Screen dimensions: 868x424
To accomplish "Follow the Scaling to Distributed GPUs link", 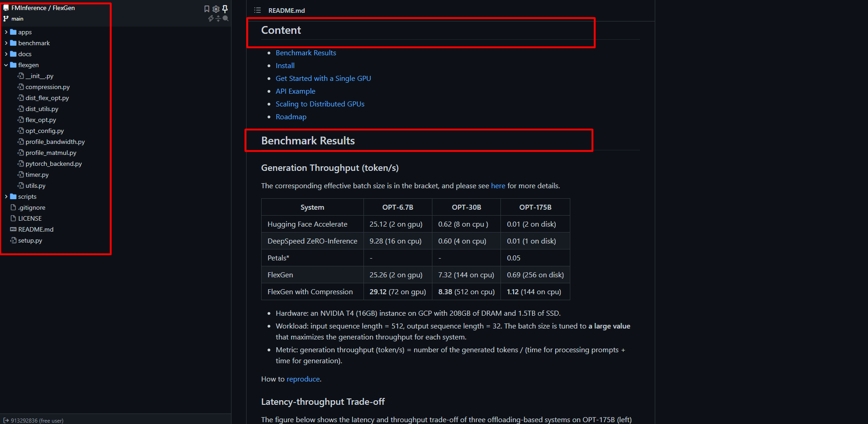I will [320, 104].
